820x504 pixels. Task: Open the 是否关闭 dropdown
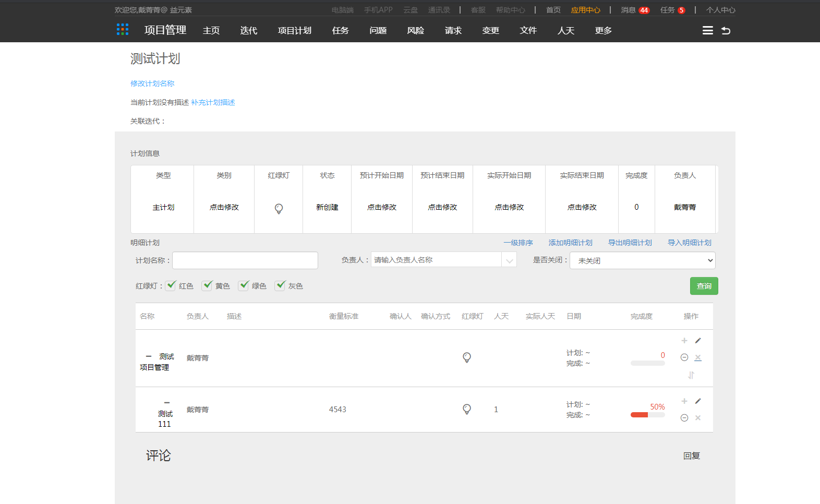[x=643, y=260]
